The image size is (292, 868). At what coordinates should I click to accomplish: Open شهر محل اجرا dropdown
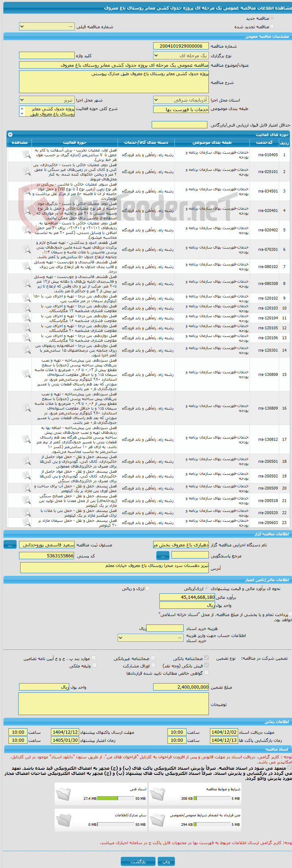47,100
